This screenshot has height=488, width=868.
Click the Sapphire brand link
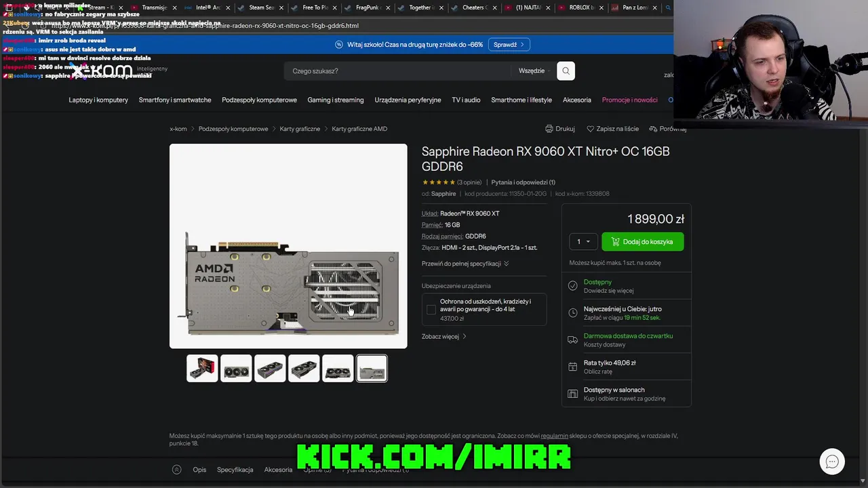[443, 194]
